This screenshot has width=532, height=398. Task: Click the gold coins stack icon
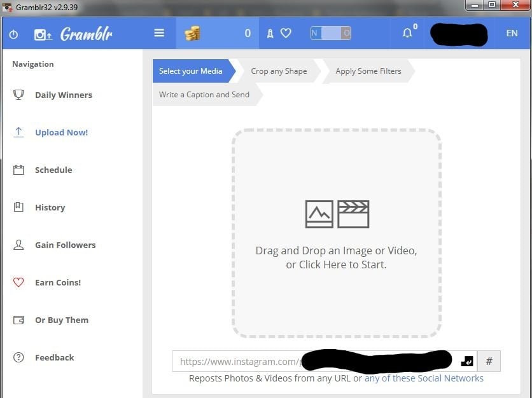point(192,33)
